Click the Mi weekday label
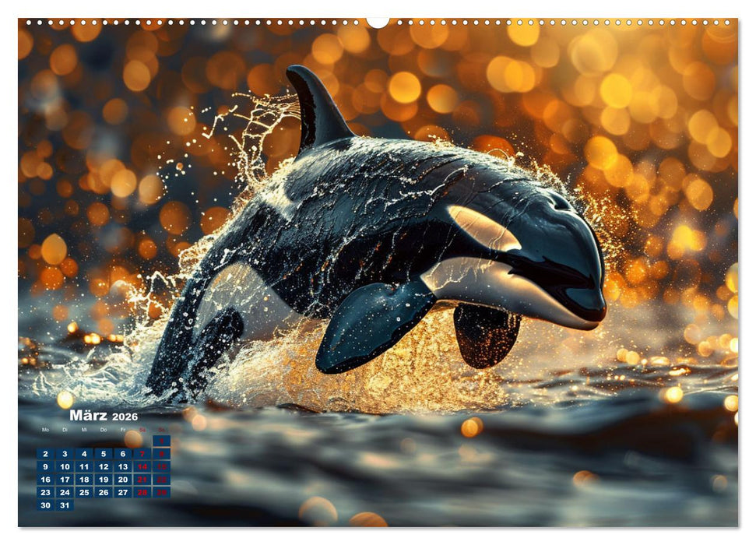 tap(83, 431)
